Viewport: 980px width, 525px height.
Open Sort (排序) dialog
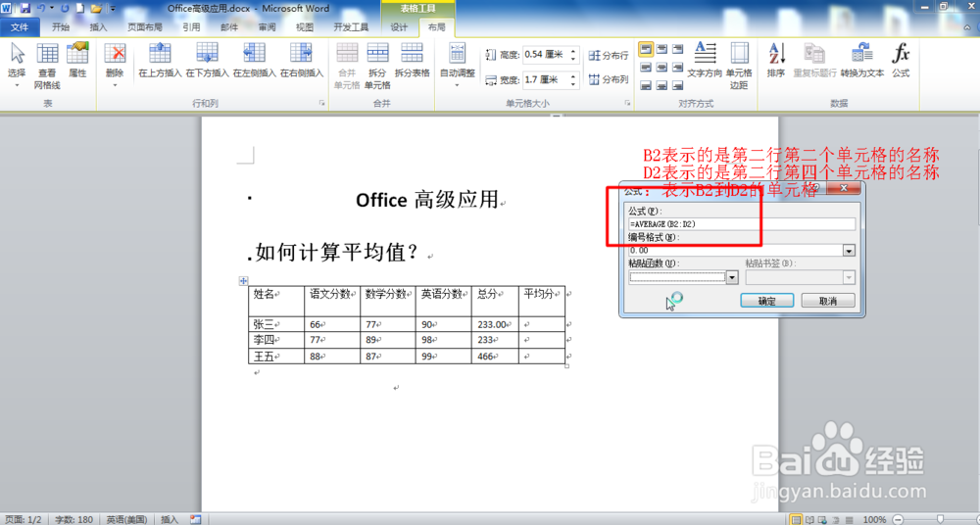click(x=776, y=60)
